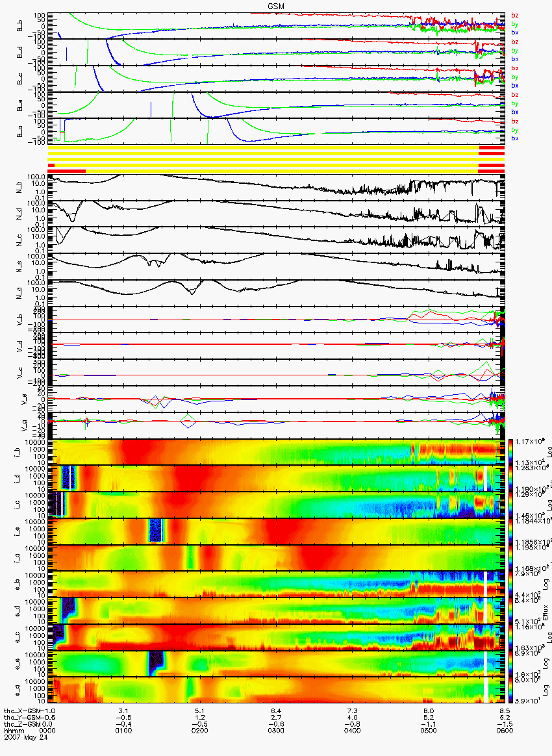The height and width of the screenshot is (756, 552).
Task: Select the N_c density panel label
Action: 20,240
